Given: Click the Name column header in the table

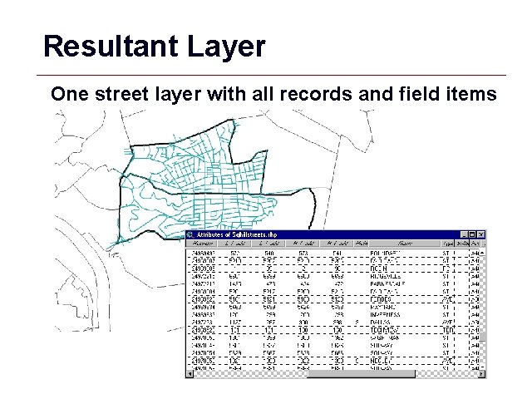Looking at the screenshot, I should point(405,244).
